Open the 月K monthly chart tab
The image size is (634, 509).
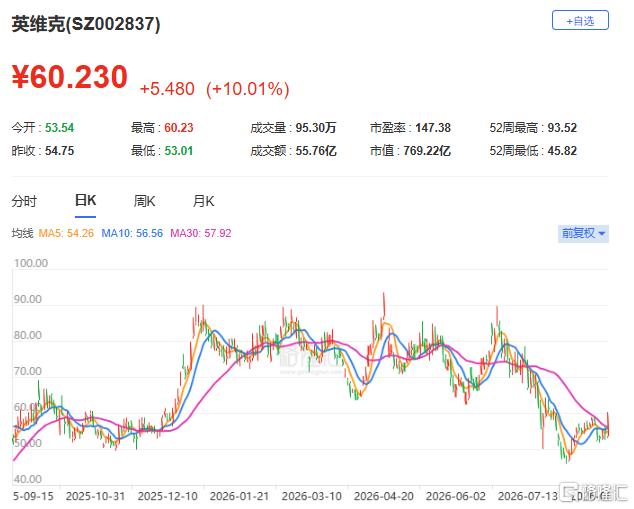pos(203,201)
